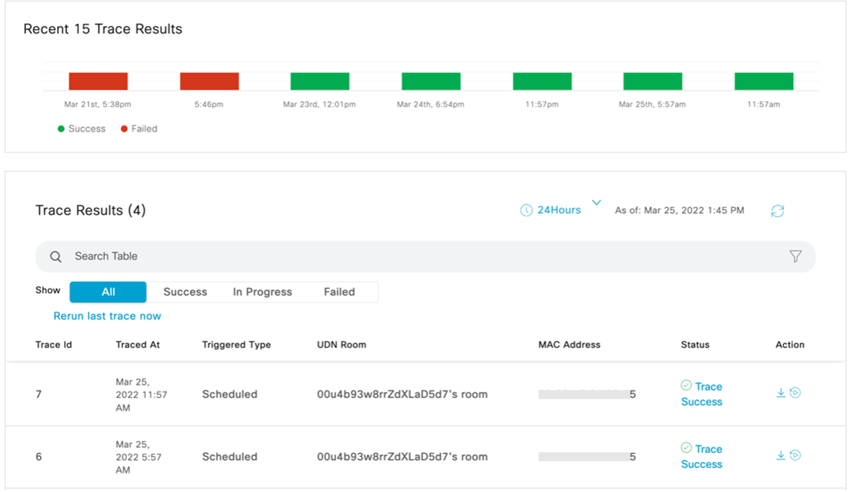Expand the 24Hours time range chevron
This screenshot has width=868, height=492.
[x=596, y=203]
